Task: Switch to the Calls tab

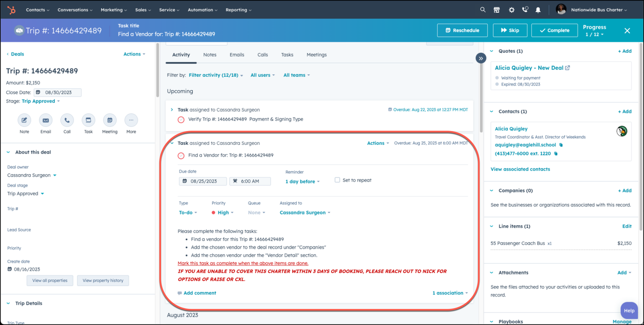Action: [263, 55]
